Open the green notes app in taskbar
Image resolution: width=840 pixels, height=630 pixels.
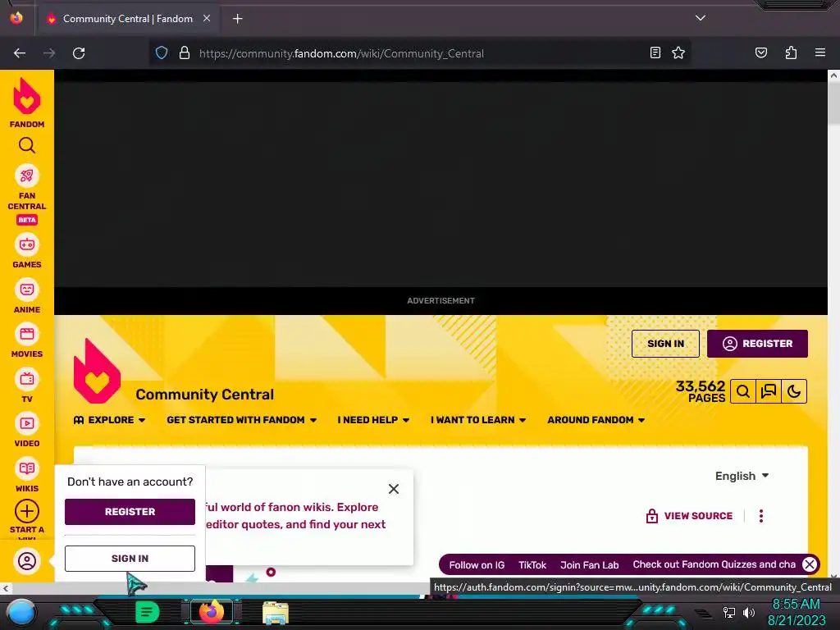[x=147, y=612]
